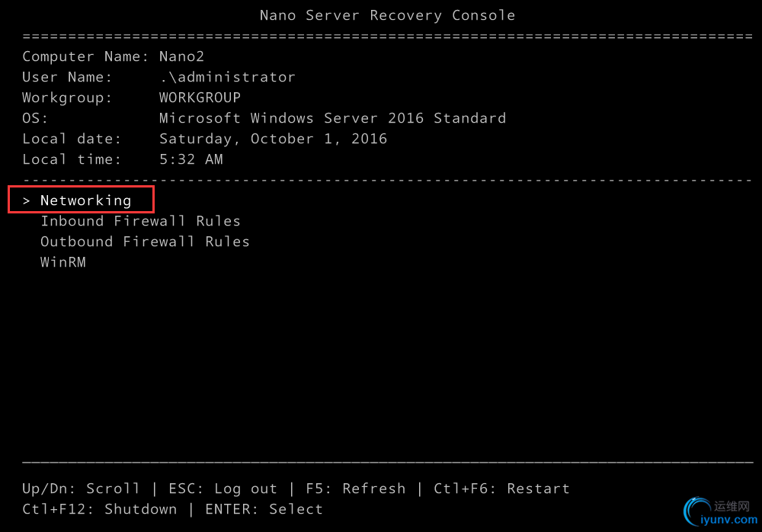Choose the WinRM menu item
This screenshot has height=532, width=762.
[x=63, y=262]
